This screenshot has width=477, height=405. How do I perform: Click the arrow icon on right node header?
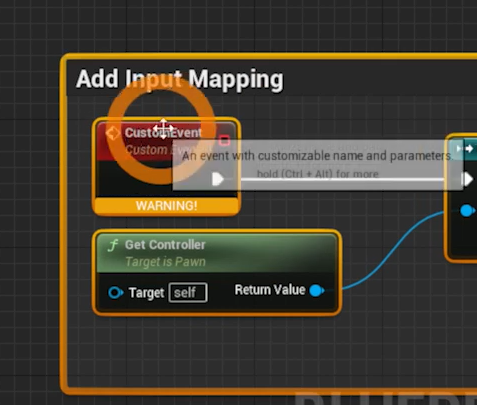(x=465, y=149)
